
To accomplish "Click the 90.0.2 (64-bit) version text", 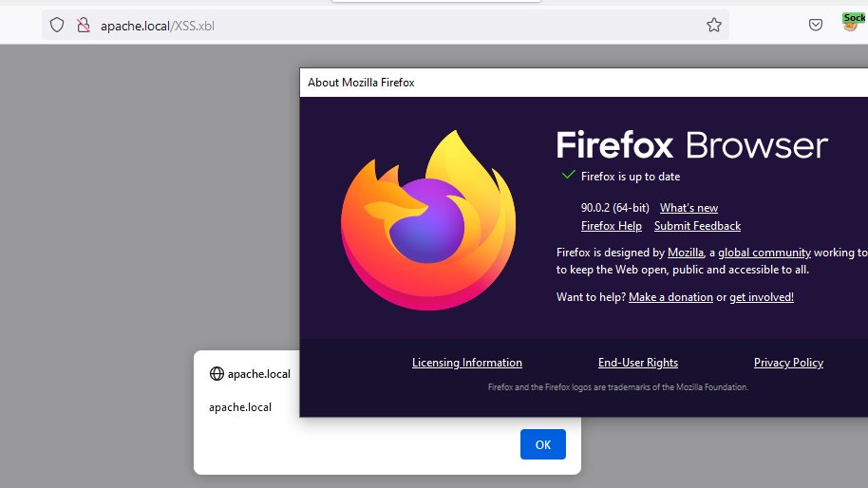I will [615, 208].
